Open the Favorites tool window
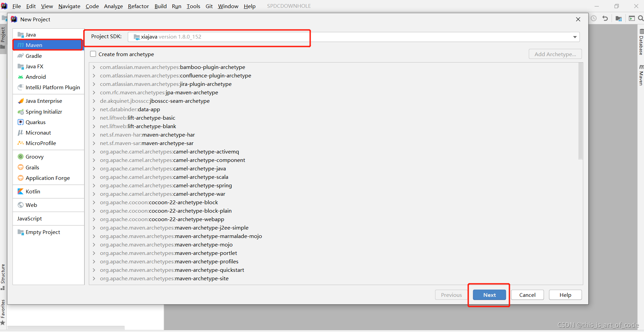This screenshot has height=332, width=644. [x=3, y=312]
